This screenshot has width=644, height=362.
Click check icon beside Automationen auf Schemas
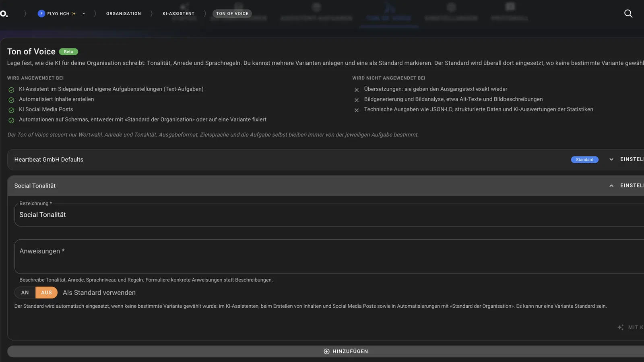point(11,120)
